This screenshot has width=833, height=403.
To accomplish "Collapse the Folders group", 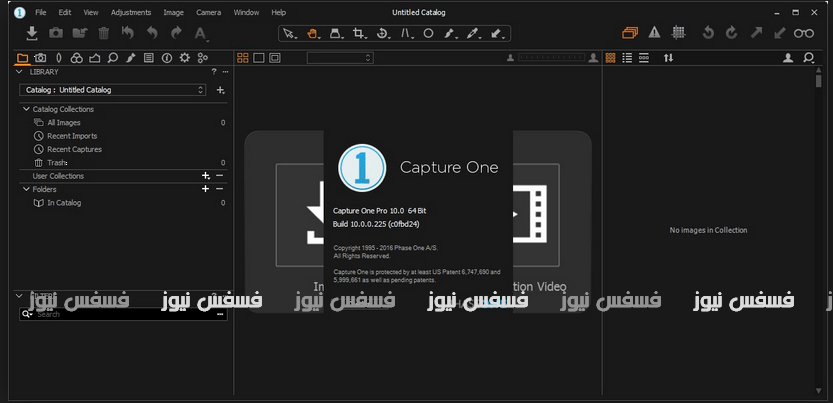I will (x=26, y=188).
